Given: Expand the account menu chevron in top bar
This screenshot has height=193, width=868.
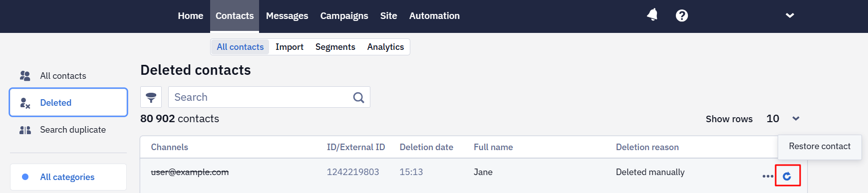Looking at the screenshot, I should coord(790,15).
